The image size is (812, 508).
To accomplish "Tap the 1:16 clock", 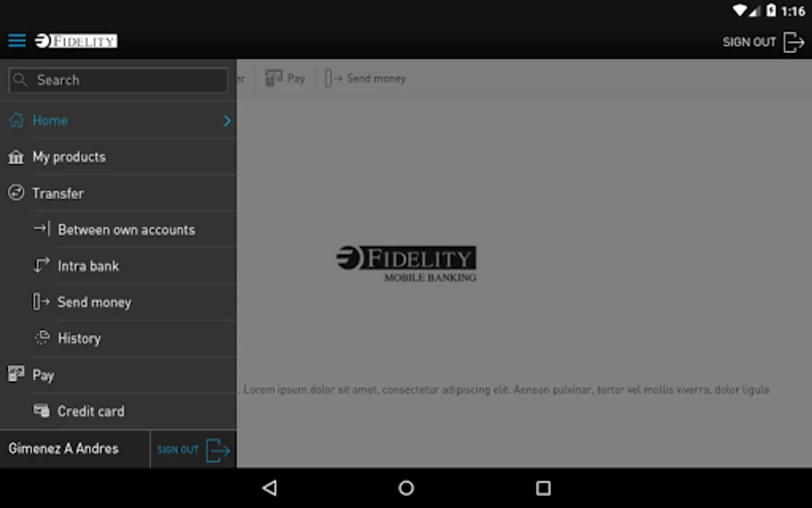I will point(793,11).
